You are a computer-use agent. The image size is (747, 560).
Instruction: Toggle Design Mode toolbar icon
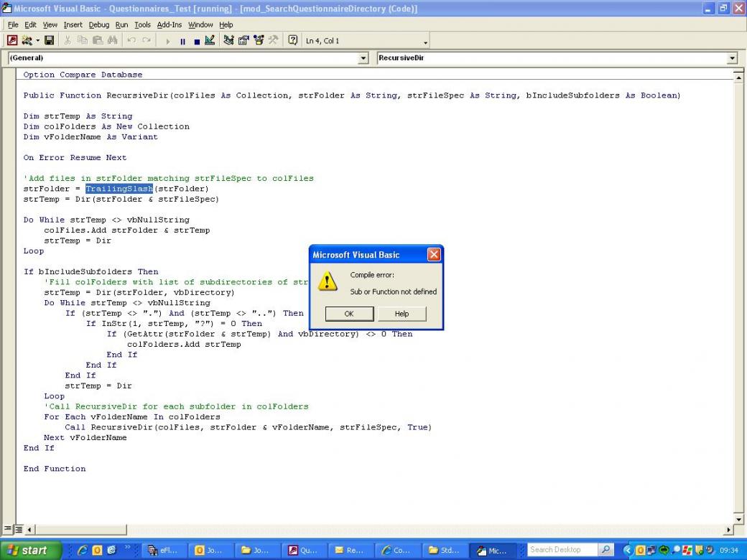(x=210, y=40)
